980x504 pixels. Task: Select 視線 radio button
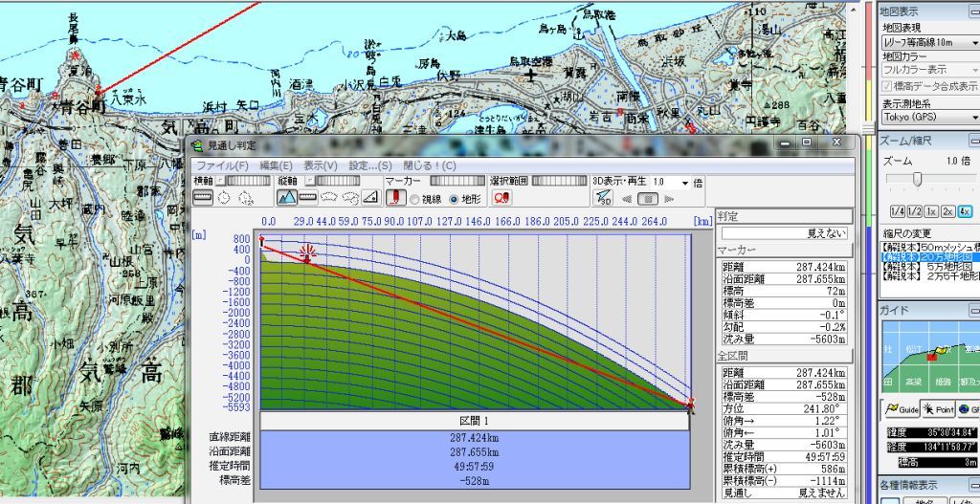(x=414, y=199)
